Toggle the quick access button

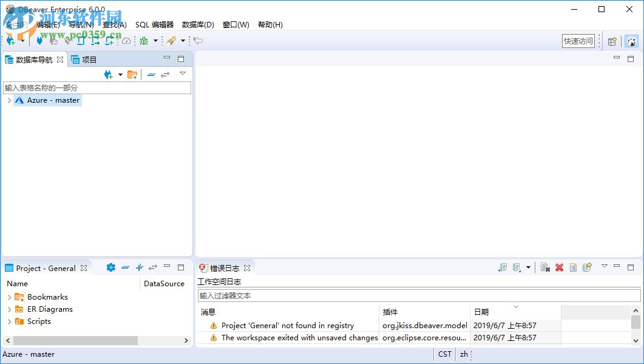(577, 41)
